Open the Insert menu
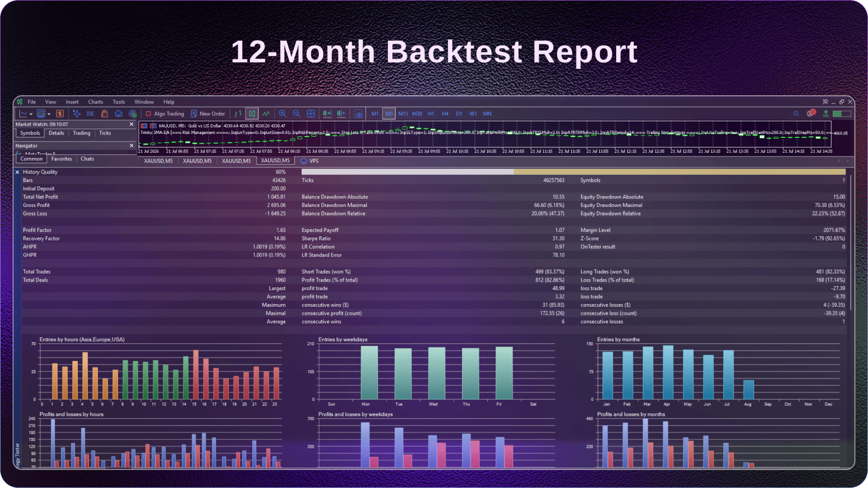 72,102
